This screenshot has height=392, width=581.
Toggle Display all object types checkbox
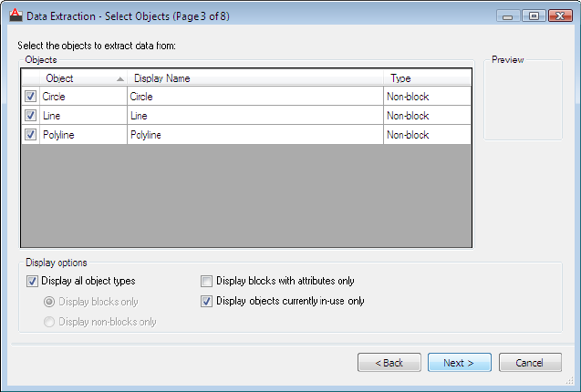point(33,282)
